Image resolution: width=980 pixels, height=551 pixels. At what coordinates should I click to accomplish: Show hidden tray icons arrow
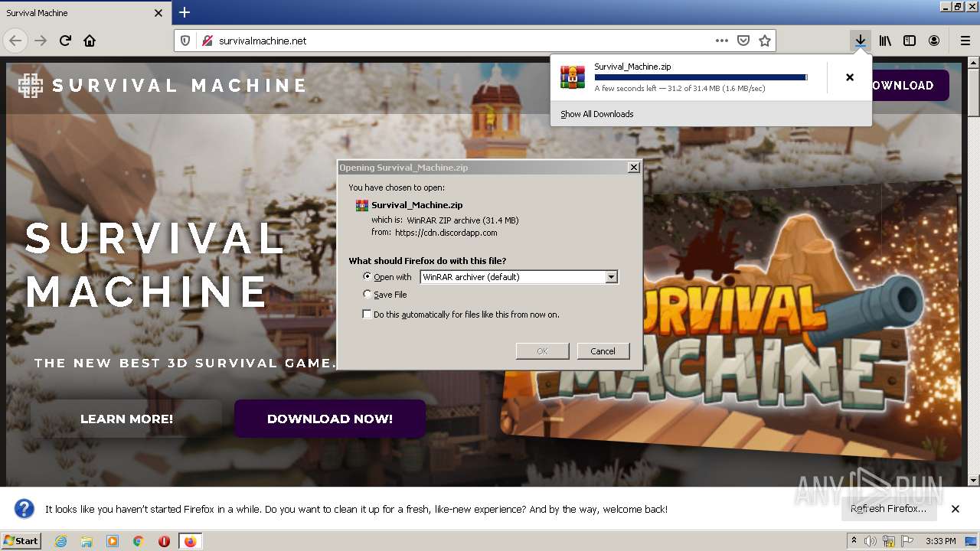pos(855,541)
